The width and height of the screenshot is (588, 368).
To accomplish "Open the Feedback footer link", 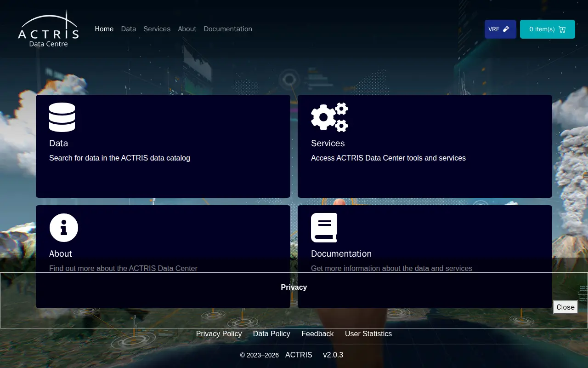I will [x=317, y=333].
